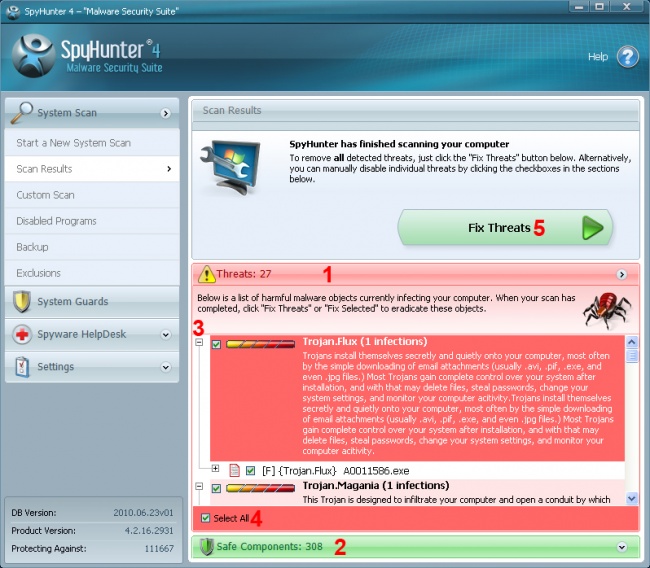
Task: Toggle the Select All checkbox
Action: coord(206,518)
